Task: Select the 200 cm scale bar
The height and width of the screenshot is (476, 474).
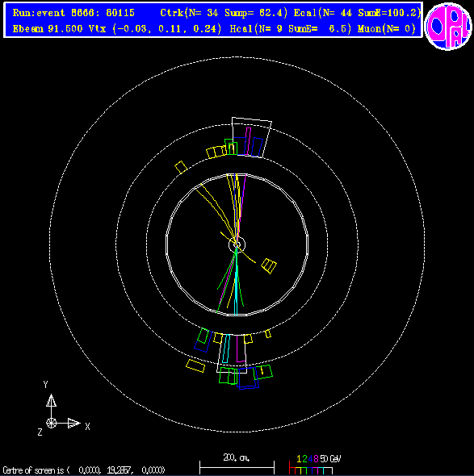Action: (x=237, y=464)
